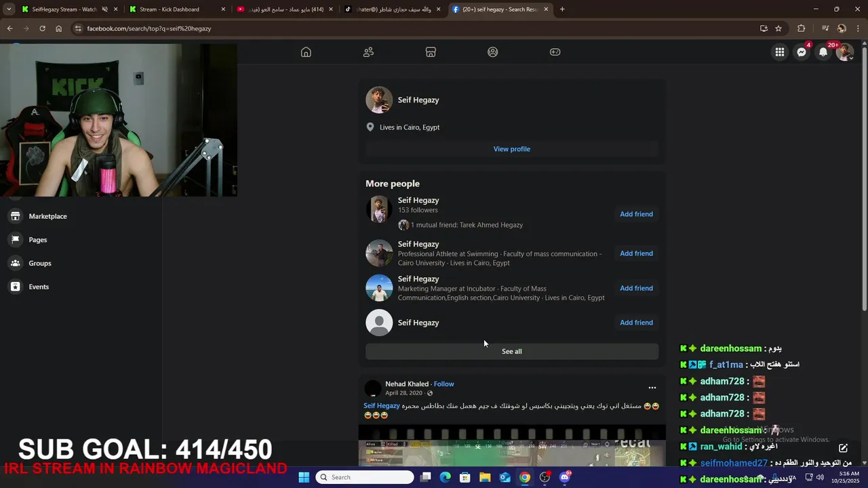The width and height of the screenshot is (868, 488).
Task: Open Facebook Home feed icon
Action: pyautogui.click(x=306, y=52)
